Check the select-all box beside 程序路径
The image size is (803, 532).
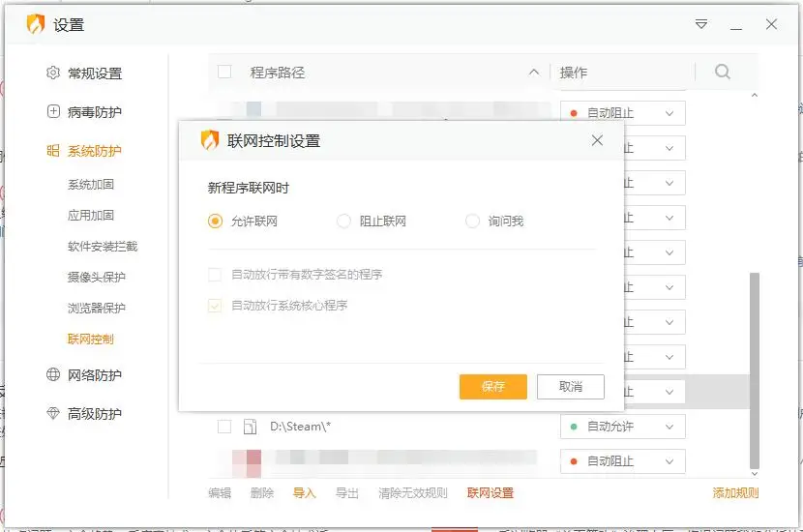(224, 72)
